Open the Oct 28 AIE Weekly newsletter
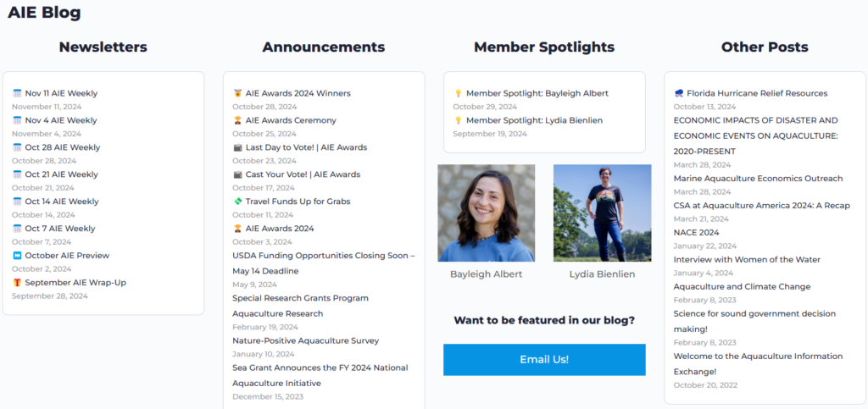The image size is (868, 409). pos(62,147)
